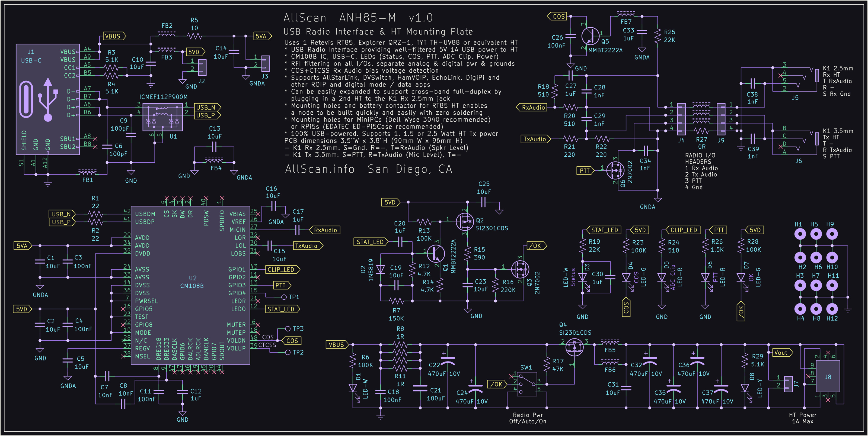Viewport: 868px width, 436px height.
Task: Select the ICMEF112P900M filter U1 symbol
Action: 162,117
